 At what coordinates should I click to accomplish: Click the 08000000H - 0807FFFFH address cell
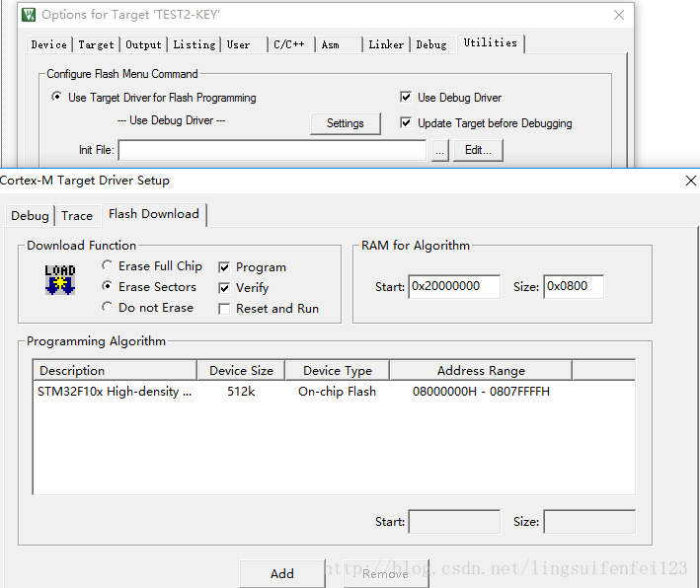(481, 392)
